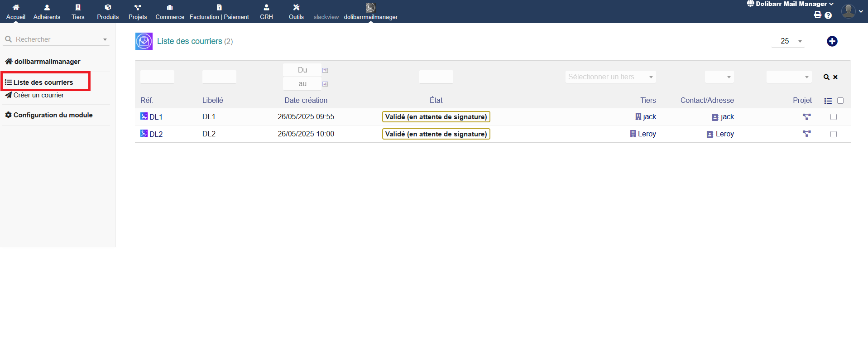868x338 pixels.
Task: Click the project icon in row DL1
Action: tap(806, 117)
